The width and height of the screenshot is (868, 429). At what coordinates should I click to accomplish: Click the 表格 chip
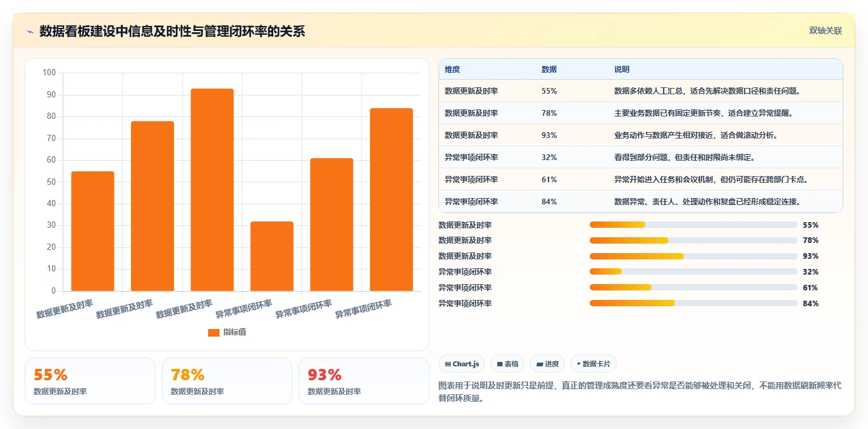(x=507, y=364)
